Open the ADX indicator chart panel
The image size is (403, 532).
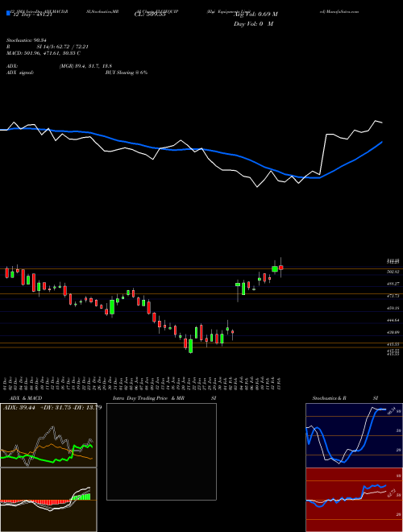(x=48, y=435)
